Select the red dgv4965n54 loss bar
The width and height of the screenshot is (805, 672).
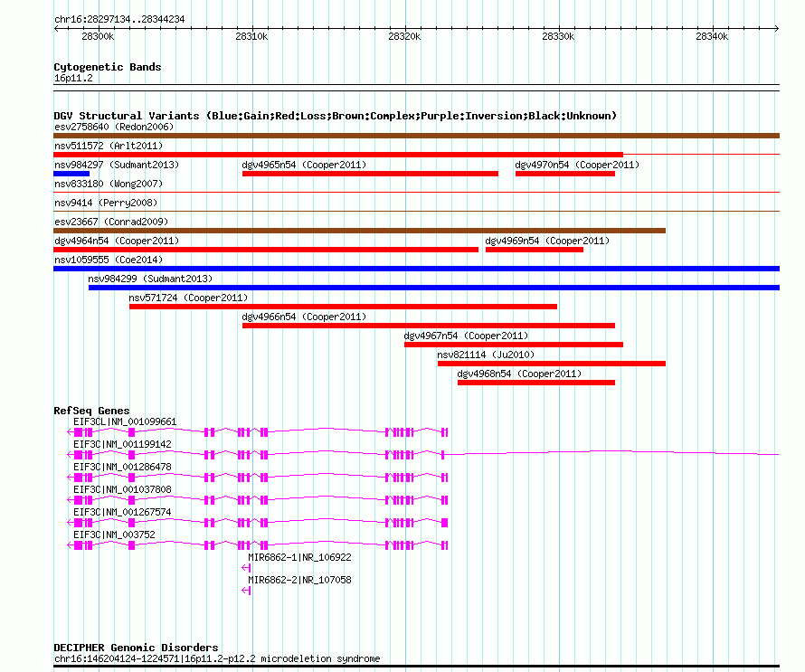tap(370, 174)
